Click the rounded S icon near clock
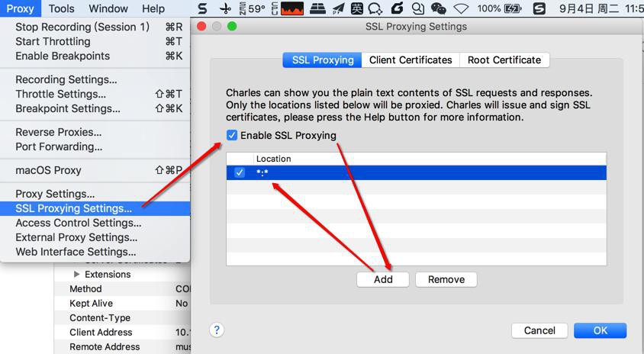The image size is (644, 354). pyautogui.click(x=539, y=8)
